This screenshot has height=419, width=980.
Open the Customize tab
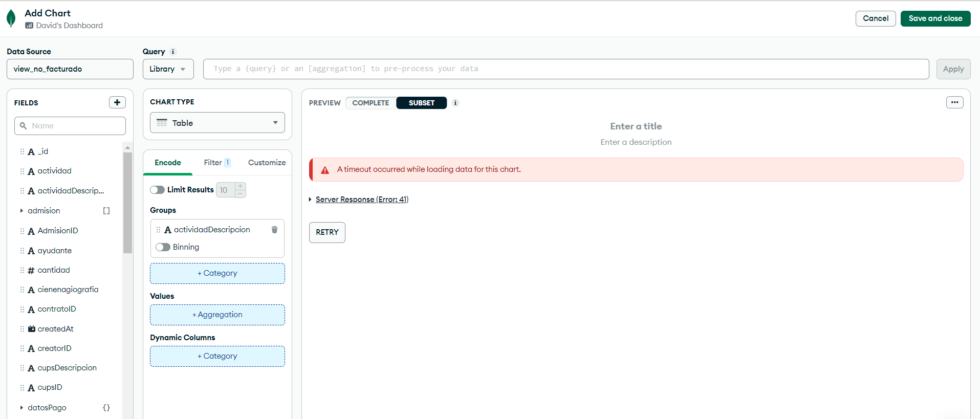[x=267, y=163]
